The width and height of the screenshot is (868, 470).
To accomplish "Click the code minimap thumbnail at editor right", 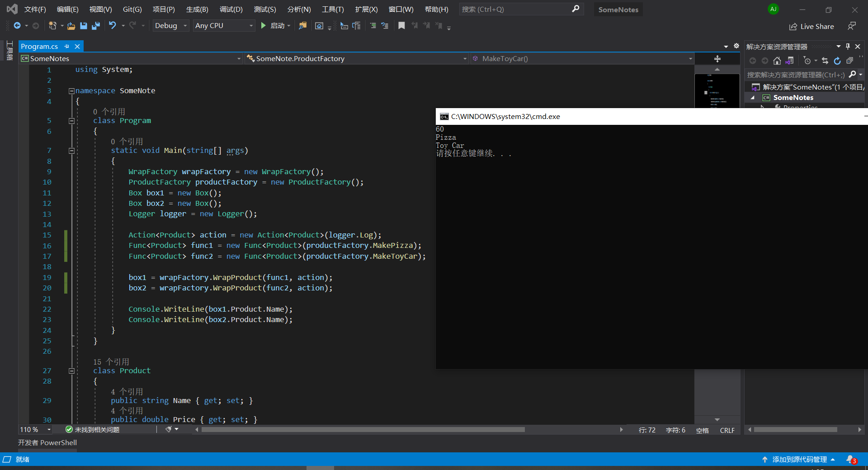I will [717, 90].
